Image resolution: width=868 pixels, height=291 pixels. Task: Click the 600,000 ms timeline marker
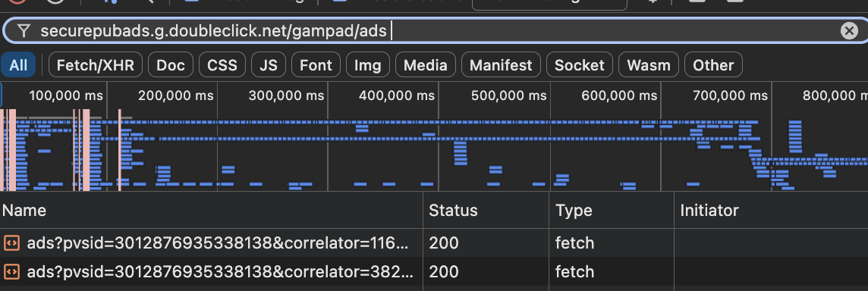click(x=619, y=95)
